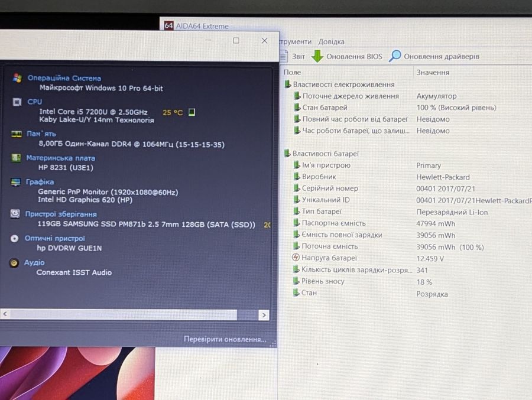Click the AIDA64 Extreme title bar icon
532x400 pixels.
(168, 26)
